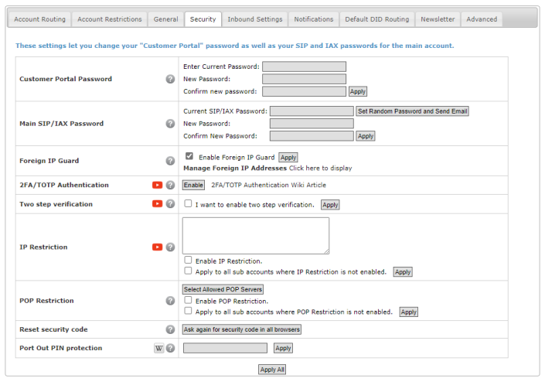Open the Default DID Routing tab

click(376, 19)
